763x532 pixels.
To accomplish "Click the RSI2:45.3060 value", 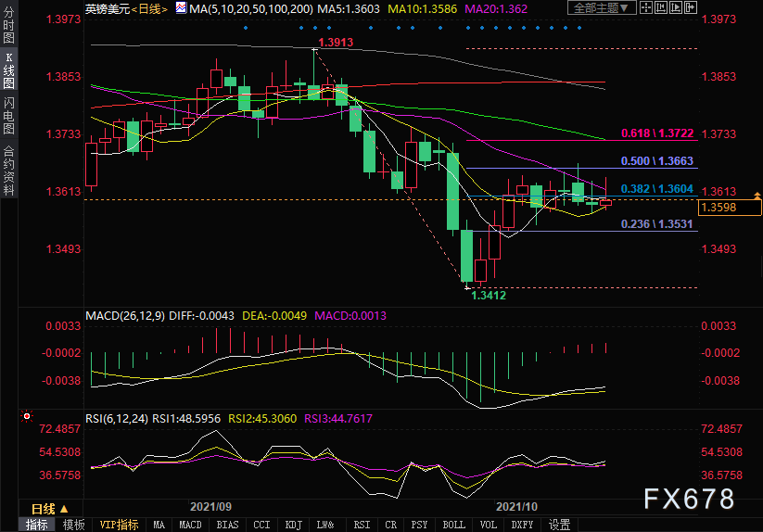I will (x=262, y=418).
